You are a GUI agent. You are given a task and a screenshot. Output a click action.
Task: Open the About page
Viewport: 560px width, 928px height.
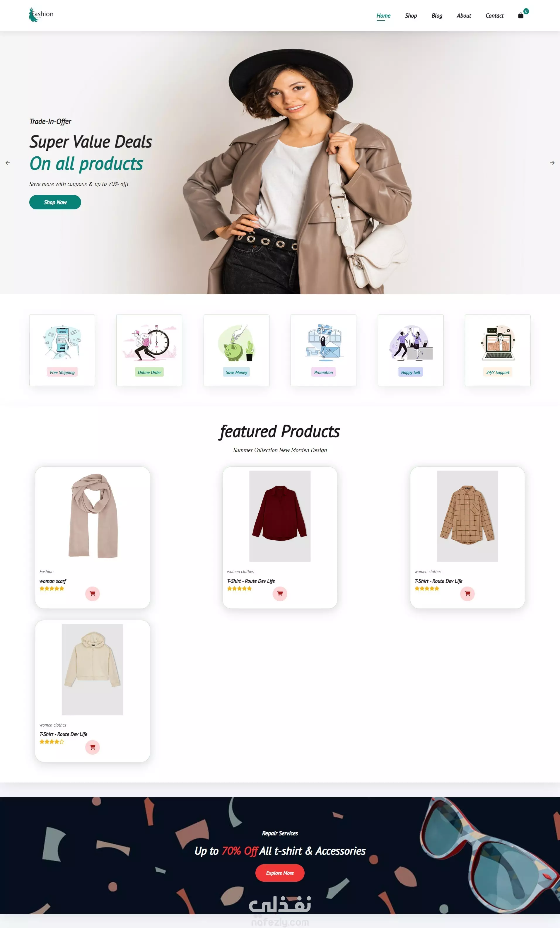pyautogui.click(x=464, y=16)
